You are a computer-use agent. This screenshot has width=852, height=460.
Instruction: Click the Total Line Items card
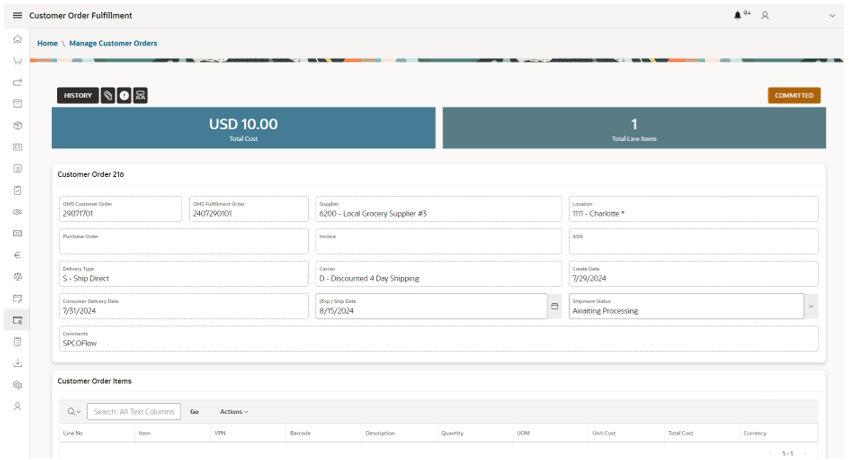[x=634, y=128]
